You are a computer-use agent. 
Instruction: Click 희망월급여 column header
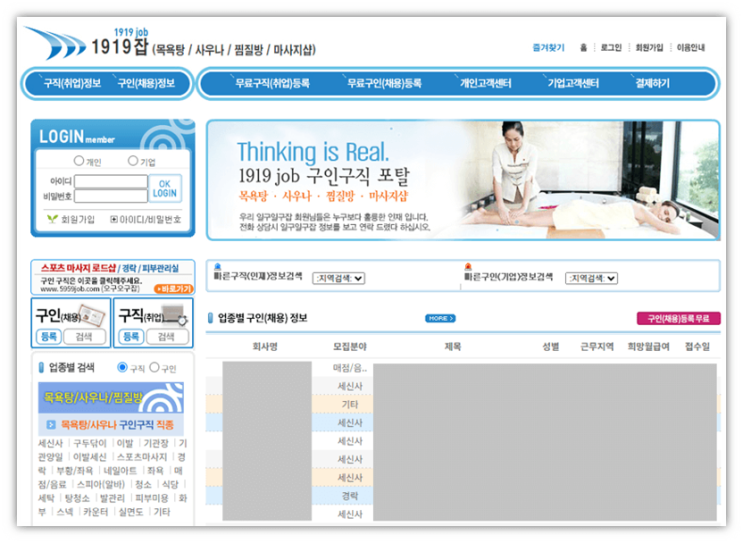tap(648, 347)
